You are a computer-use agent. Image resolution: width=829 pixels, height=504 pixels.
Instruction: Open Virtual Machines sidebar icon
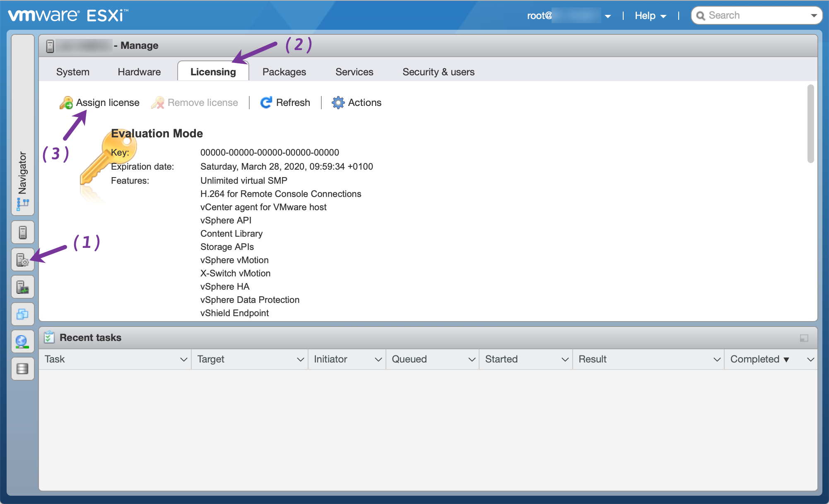[22, 314]
